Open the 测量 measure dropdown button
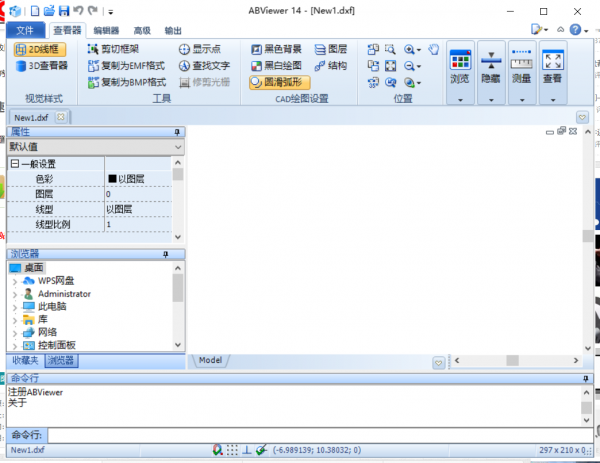 pyautogui.click(x=522, y=73)
